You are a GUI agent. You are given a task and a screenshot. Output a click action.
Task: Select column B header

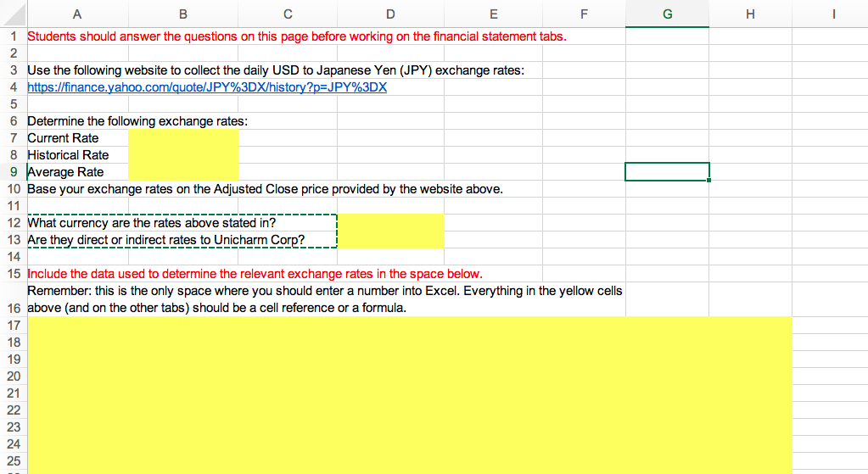(183, 14)
